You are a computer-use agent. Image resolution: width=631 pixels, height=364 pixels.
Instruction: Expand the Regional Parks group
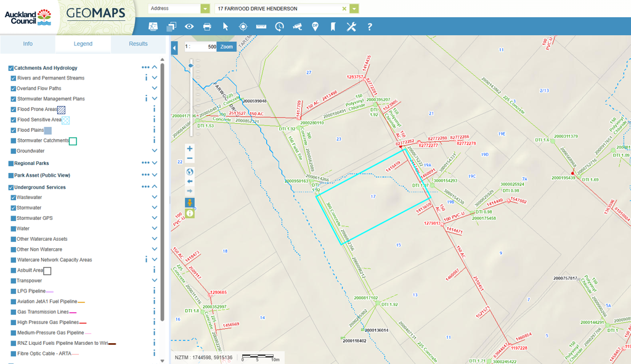tap(155, 163)
